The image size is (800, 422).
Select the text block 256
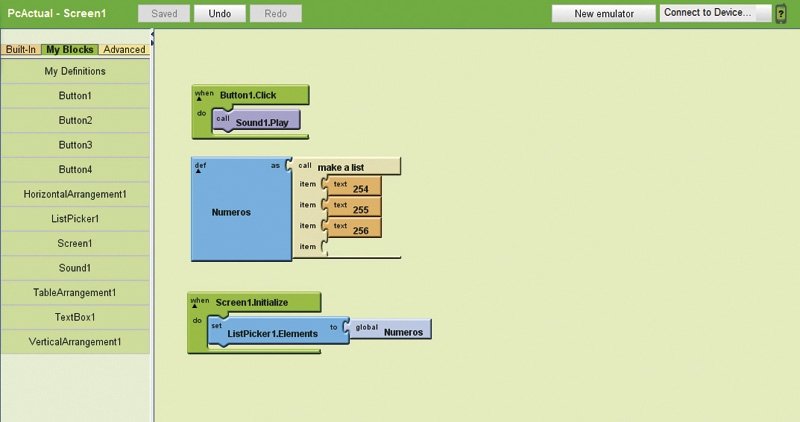coord(353,229)
